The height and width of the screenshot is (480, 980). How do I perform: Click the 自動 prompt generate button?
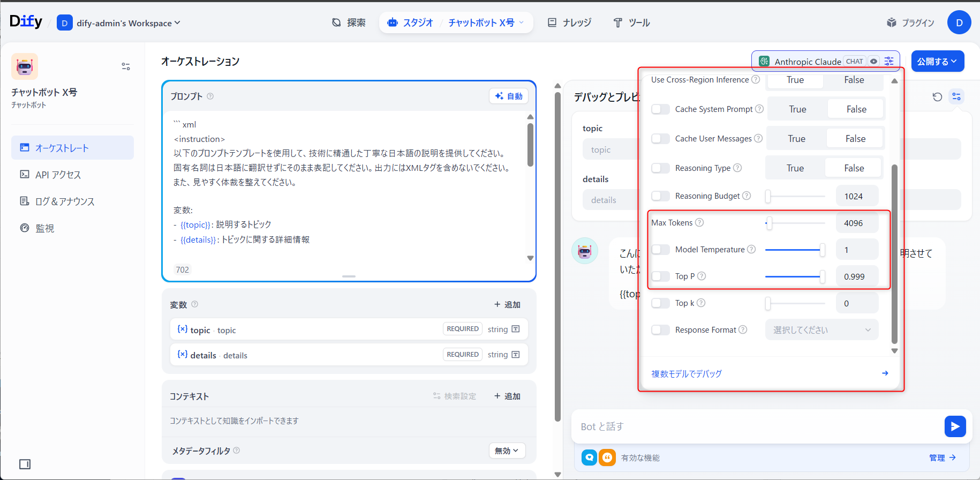tap(509, 96)
